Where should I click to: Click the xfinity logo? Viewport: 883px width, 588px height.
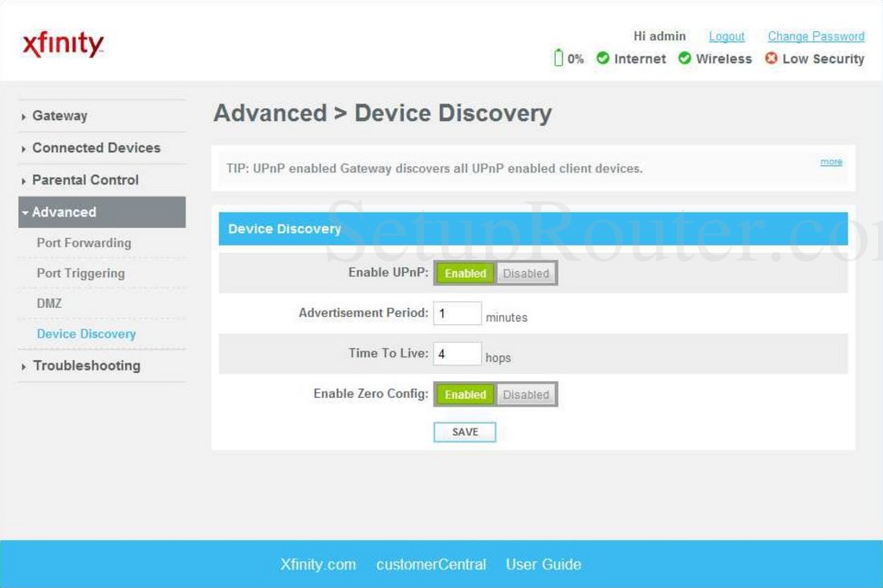(x=63, y=43)
